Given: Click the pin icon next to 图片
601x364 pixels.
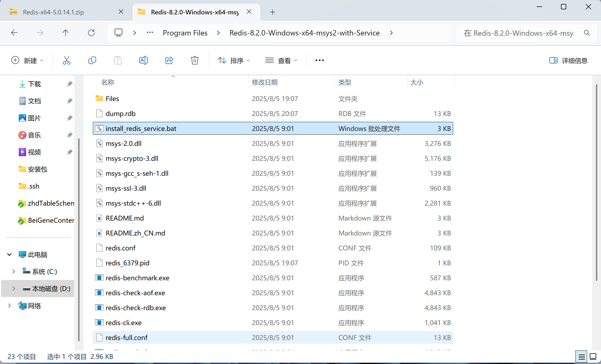Looking at the screenshot, I should tap(70, 118).
